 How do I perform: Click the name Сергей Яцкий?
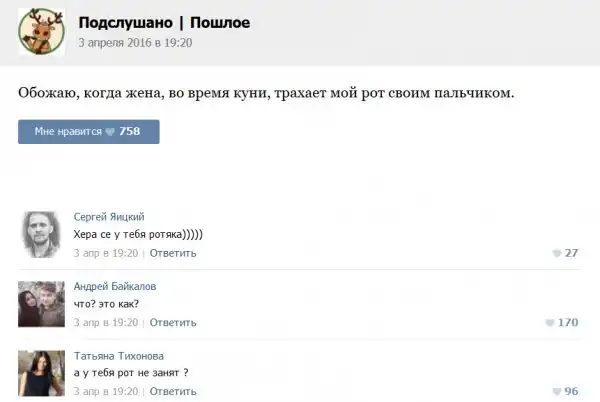point(109,216)
